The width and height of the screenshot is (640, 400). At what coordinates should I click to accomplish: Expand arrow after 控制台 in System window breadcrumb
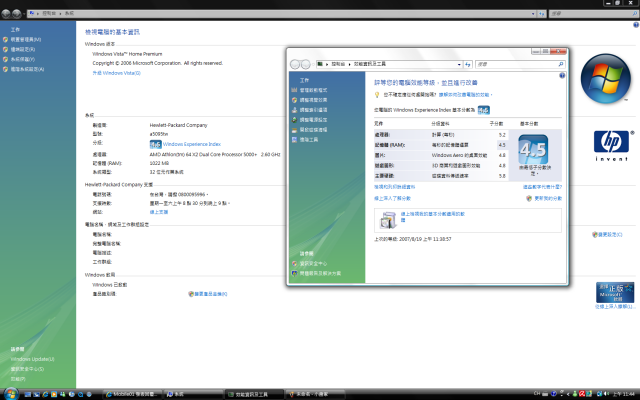pyautogui.click(x=60, y=13)
